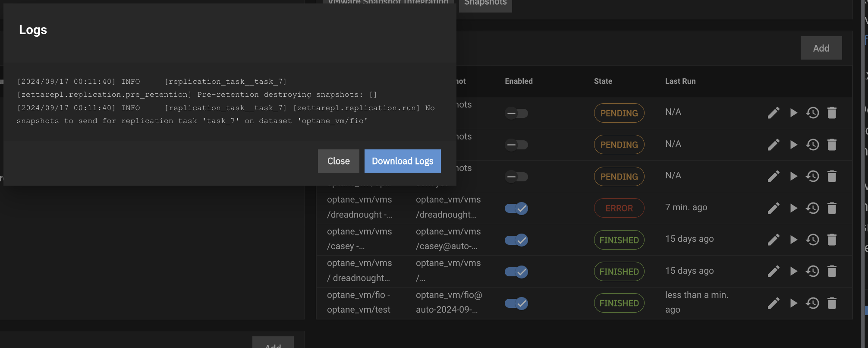
Task: Open the ERROR state badge
Action: (x=619, y=208)
